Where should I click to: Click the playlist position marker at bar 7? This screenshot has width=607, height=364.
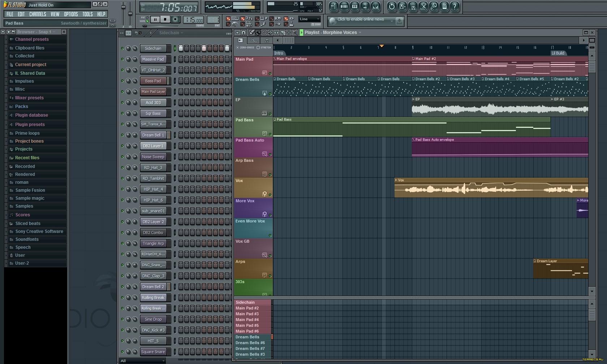point(382,47)
